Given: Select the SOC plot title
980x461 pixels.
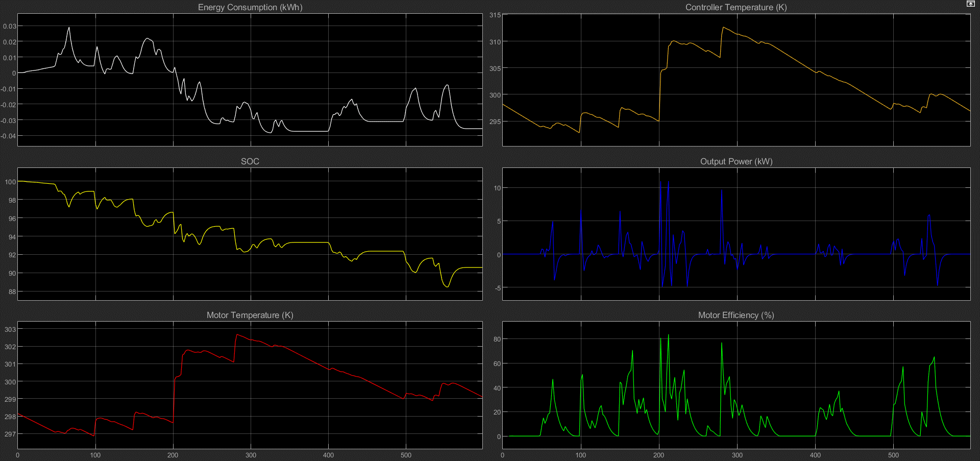Looking at the screenshot, I should [x=250, y=161].
